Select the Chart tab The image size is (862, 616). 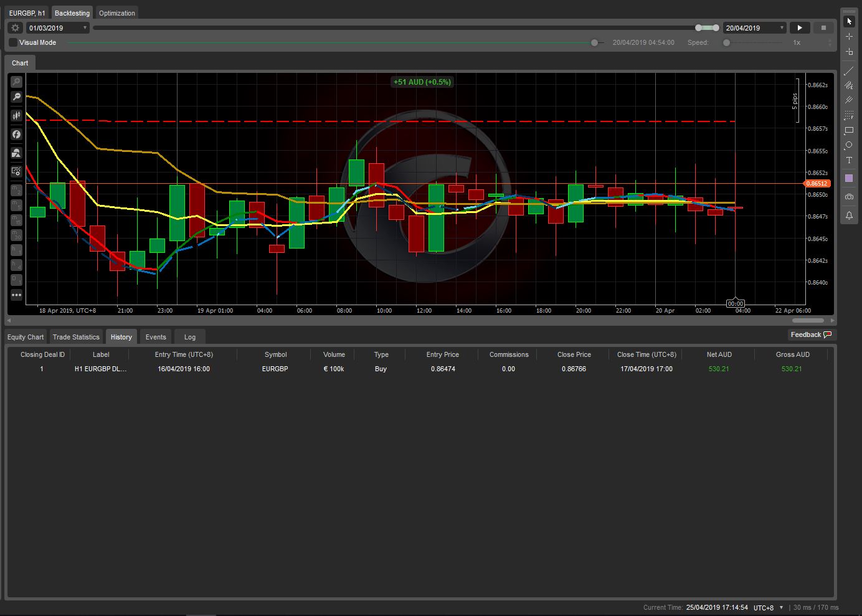click(20, 63)
